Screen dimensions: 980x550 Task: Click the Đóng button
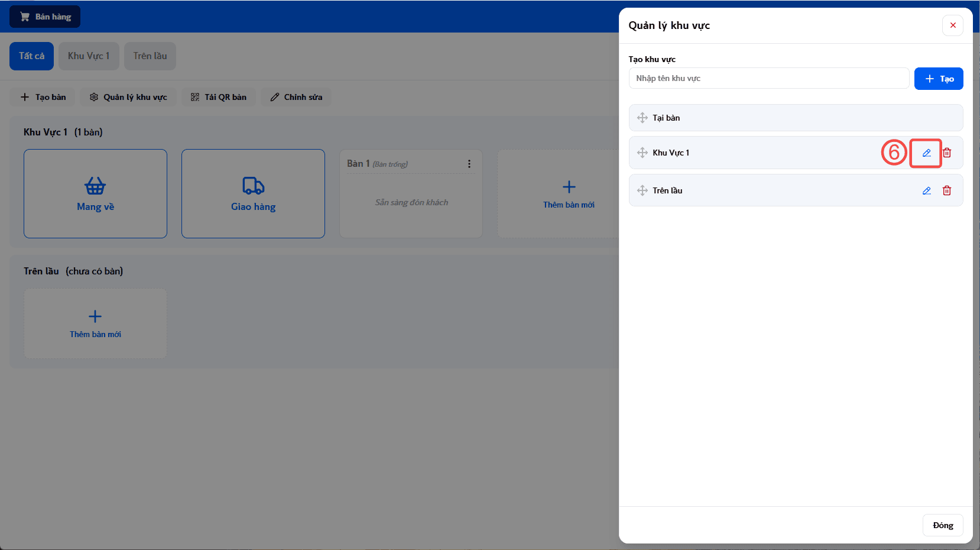pos(943,525)
